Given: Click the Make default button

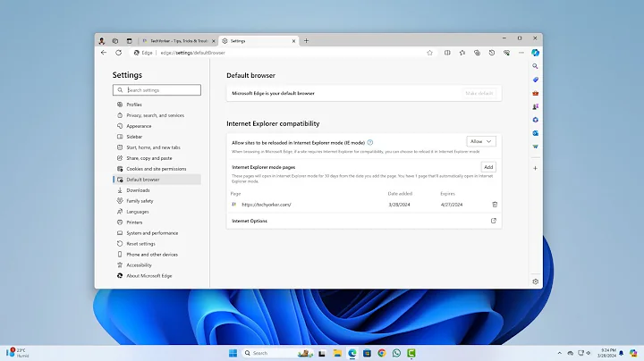Looking at the screenshot, I should [x=479, y=93].
